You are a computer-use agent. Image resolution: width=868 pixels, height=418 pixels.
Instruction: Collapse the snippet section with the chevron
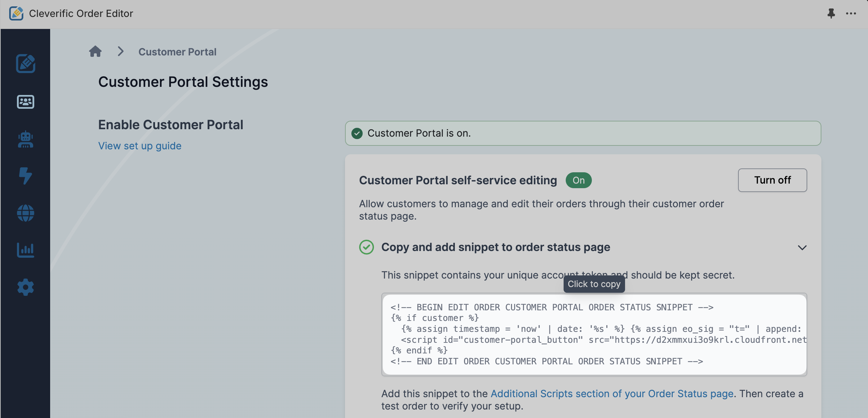tap(802, 247)
